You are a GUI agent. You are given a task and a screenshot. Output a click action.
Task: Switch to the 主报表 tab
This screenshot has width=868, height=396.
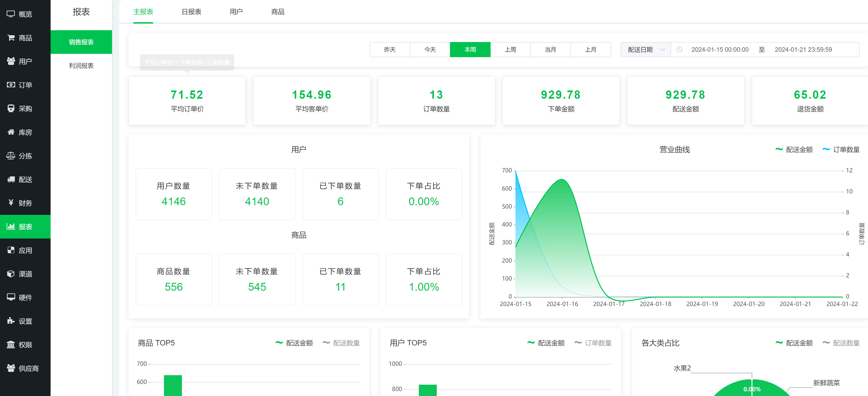143,12
